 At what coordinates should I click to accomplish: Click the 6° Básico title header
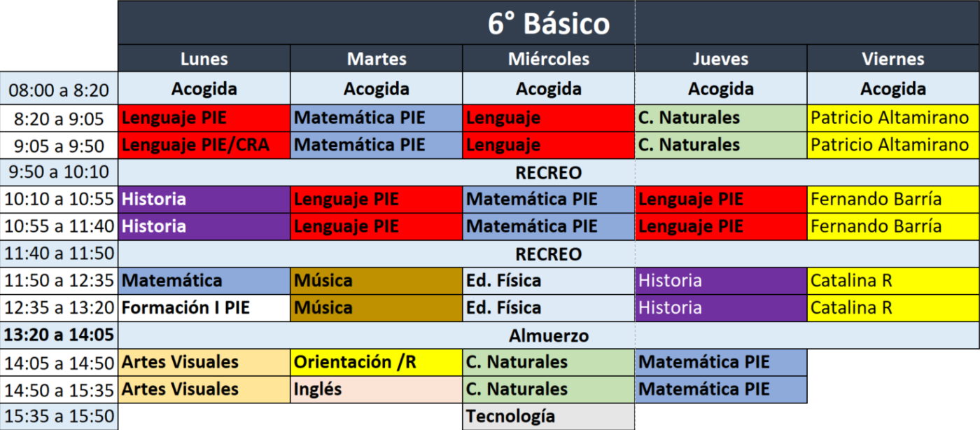(548, 24)
